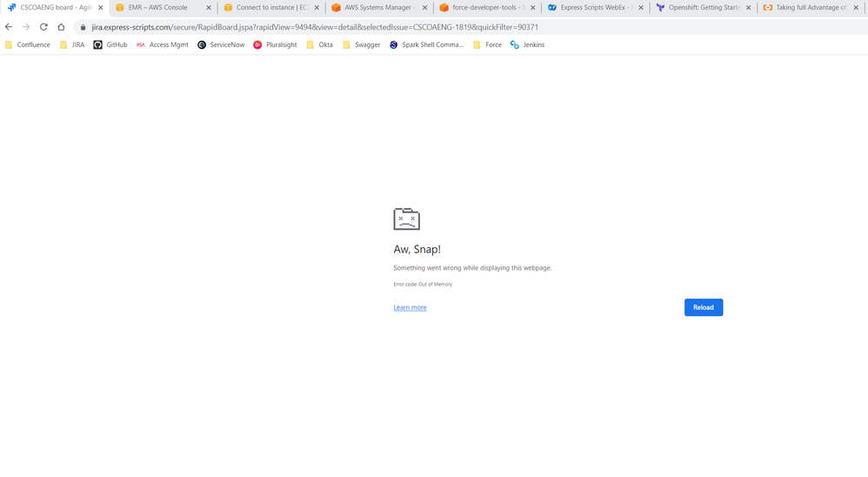Screen dimensions: 868x477
Task: Close the force-developer-tools tab
Action: tap(532, 8)
